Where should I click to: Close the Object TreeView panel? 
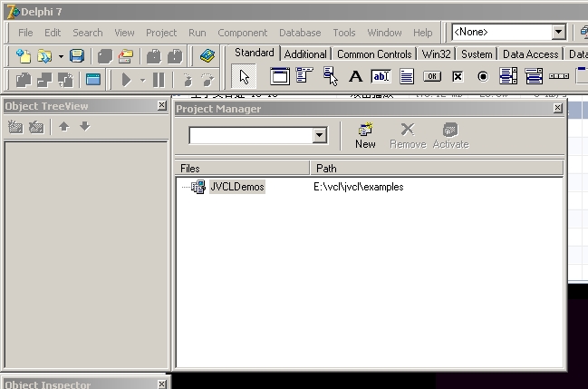(161, 106)
